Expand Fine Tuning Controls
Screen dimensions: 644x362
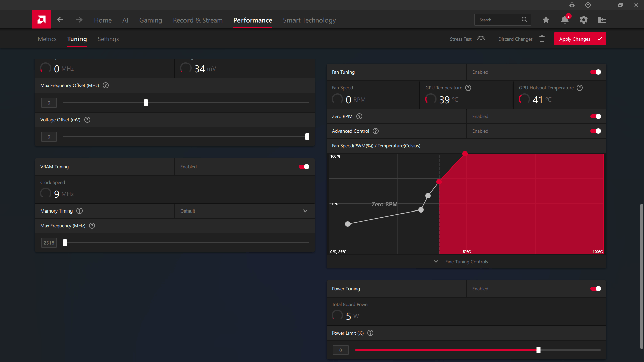point(466,262)
